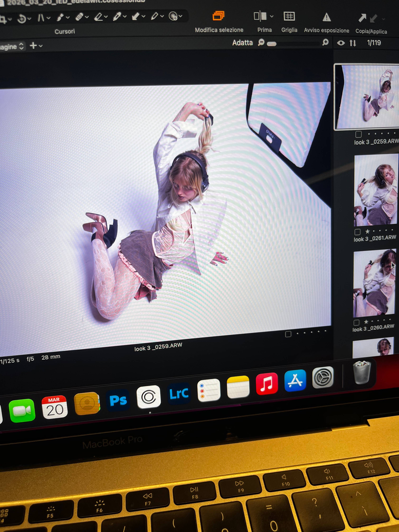Open the Music app from the Dock
The height and width of the screenshot is (532, 399).
pos(267,384)
